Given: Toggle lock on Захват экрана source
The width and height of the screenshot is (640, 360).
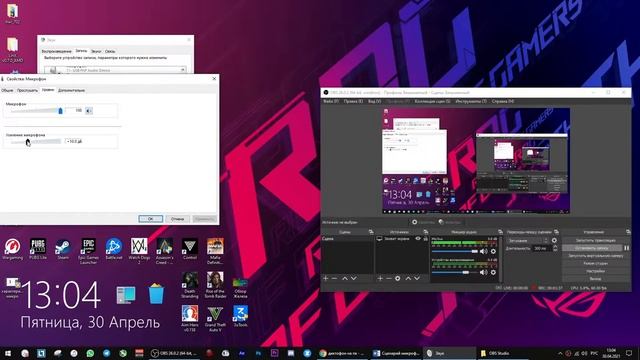Looking at the screenshot, I should click(x=425, y=239).
